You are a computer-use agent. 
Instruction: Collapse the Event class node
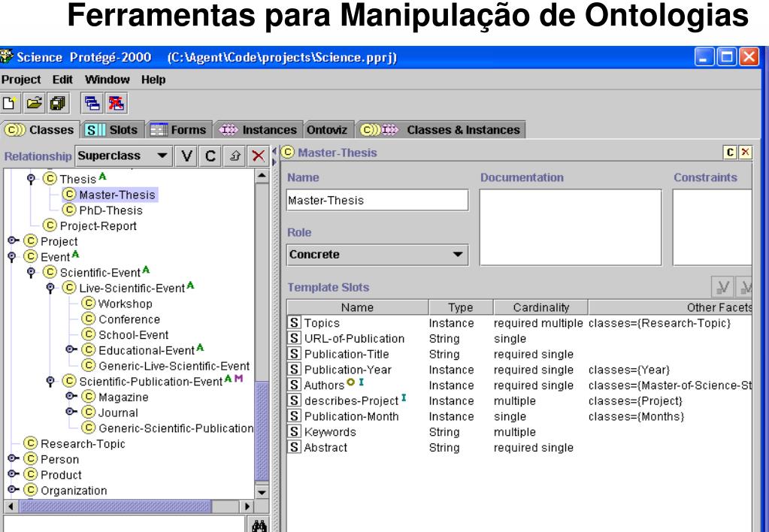click(12, 256)
